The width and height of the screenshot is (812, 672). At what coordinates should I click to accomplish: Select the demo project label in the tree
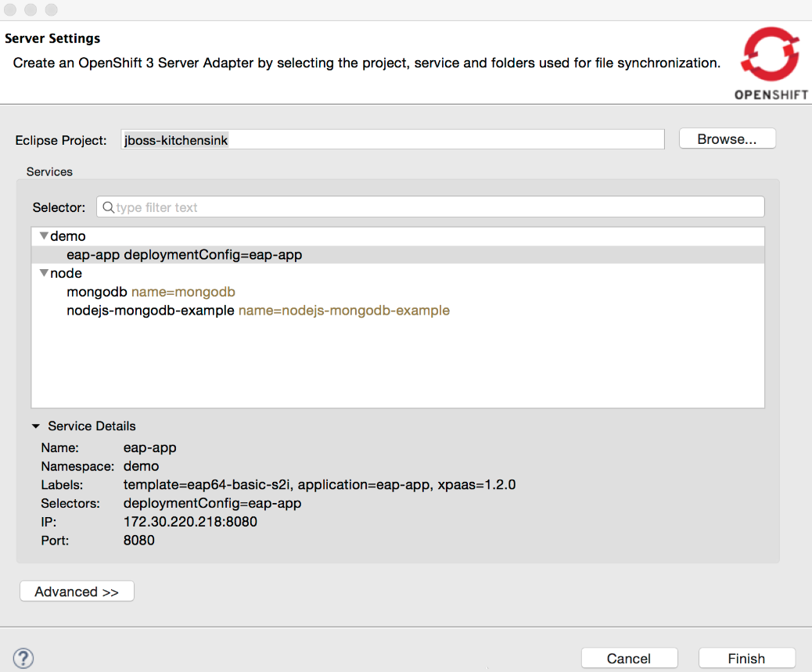pyautogui.click(x=68, y=236)
